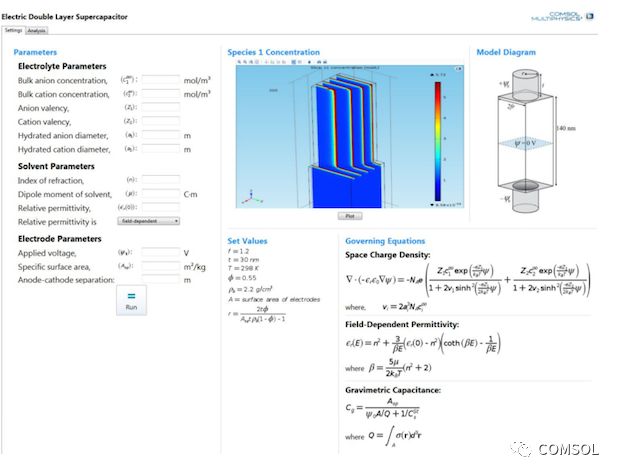The image size is (618, 474).
Task: Click the Applied voltage input field
Action: (x=161, y=253)
